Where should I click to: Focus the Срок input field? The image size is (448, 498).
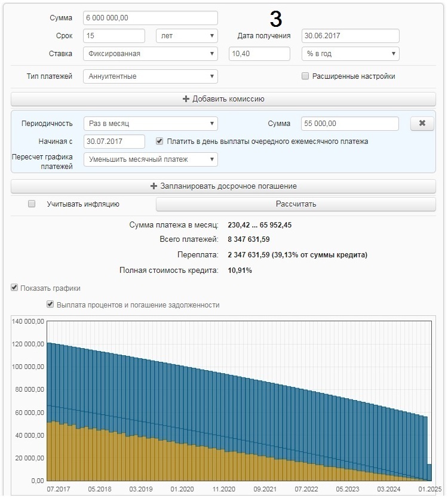114,36
